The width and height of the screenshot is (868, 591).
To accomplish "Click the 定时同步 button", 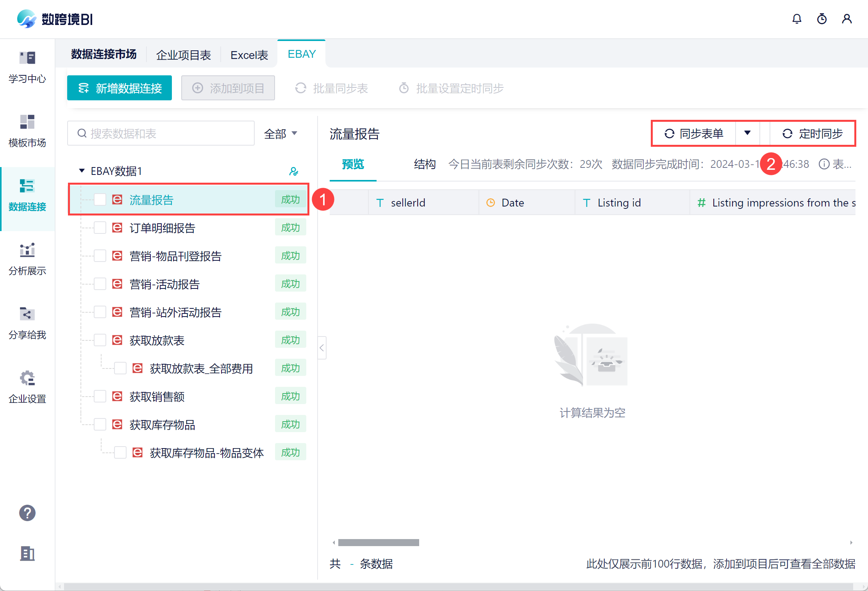I will (813, 134).
